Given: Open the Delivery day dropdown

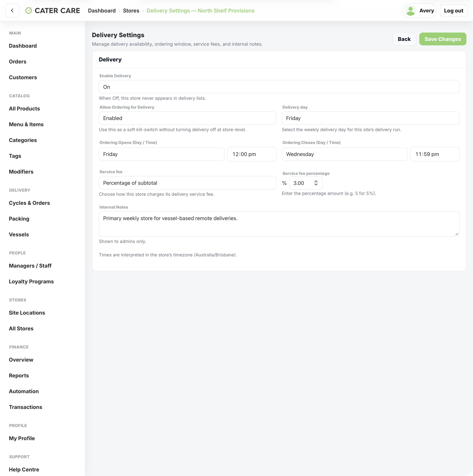Looking at the screenshot, I should coord(370,118).
